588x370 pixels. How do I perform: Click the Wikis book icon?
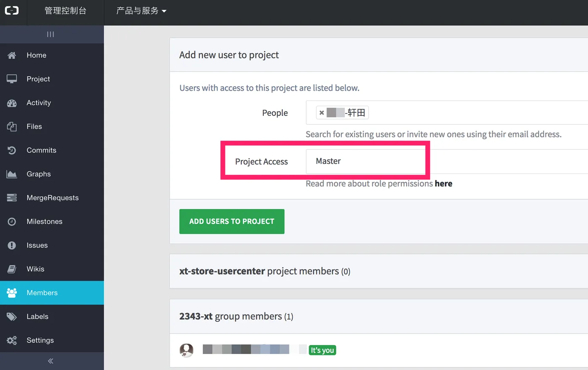click(x=12, y=269)
